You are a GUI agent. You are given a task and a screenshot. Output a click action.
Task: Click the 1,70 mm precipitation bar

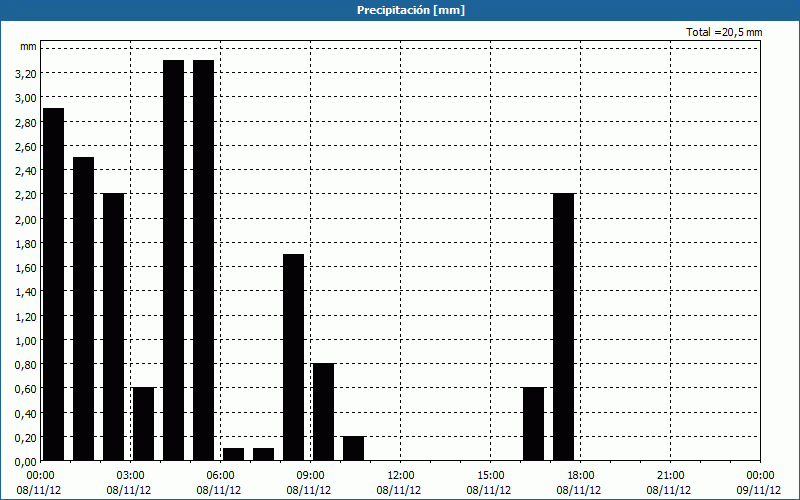293,357
